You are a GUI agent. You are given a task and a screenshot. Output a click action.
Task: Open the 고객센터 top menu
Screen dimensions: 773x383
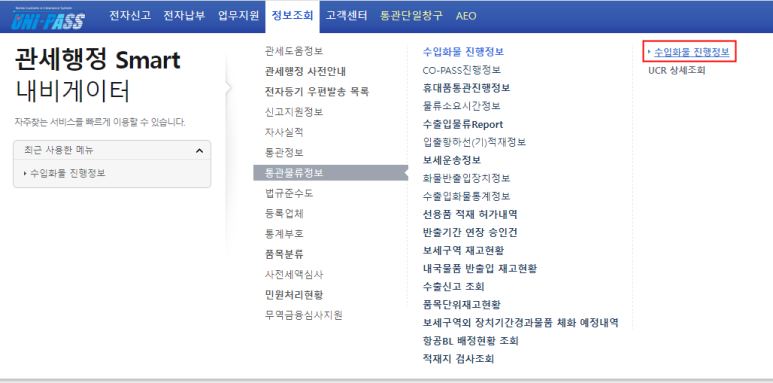(x=347, y=16)
